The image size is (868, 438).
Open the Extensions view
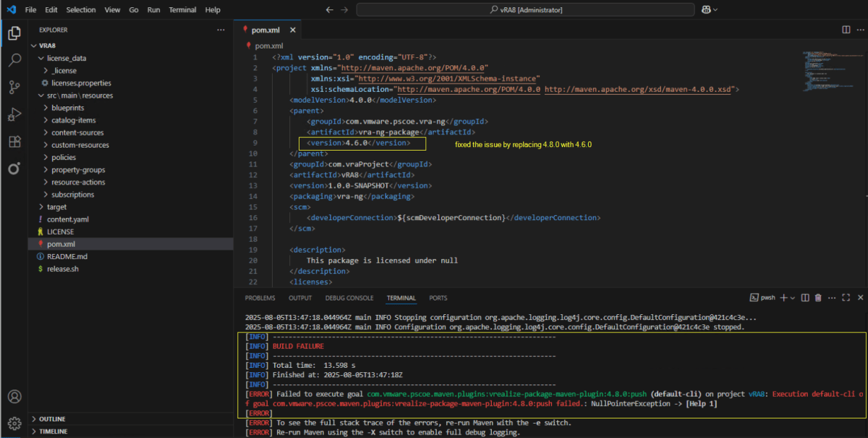pos(14,141)
